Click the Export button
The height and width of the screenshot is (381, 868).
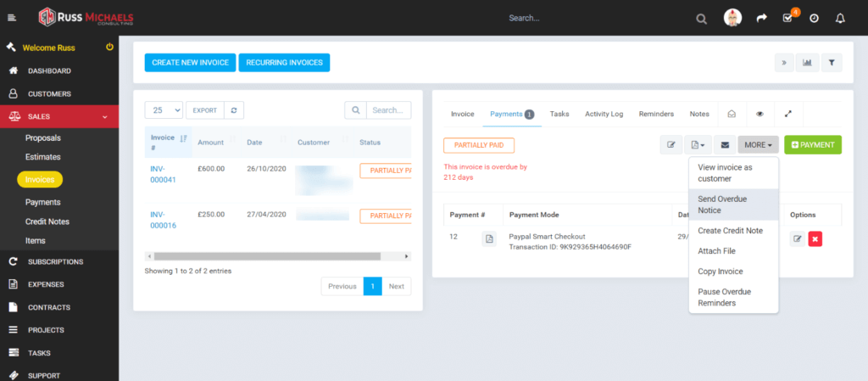click(205, 110)
